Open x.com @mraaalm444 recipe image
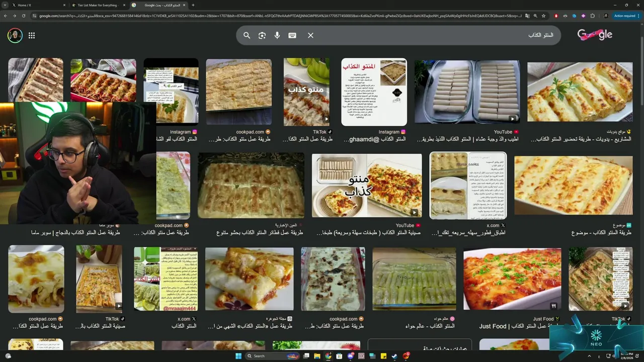644x362 pixels. [x=166, y=279]
